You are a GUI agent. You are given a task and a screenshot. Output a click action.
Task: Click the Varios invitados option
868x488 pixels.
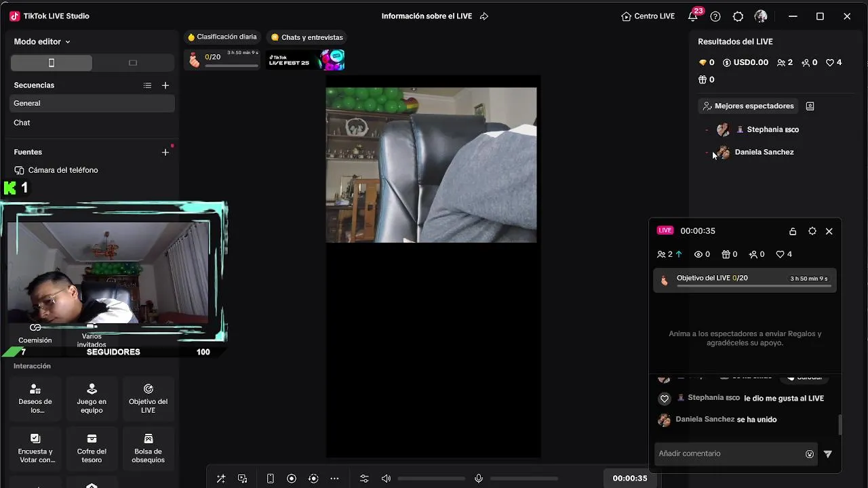point(92,335)
